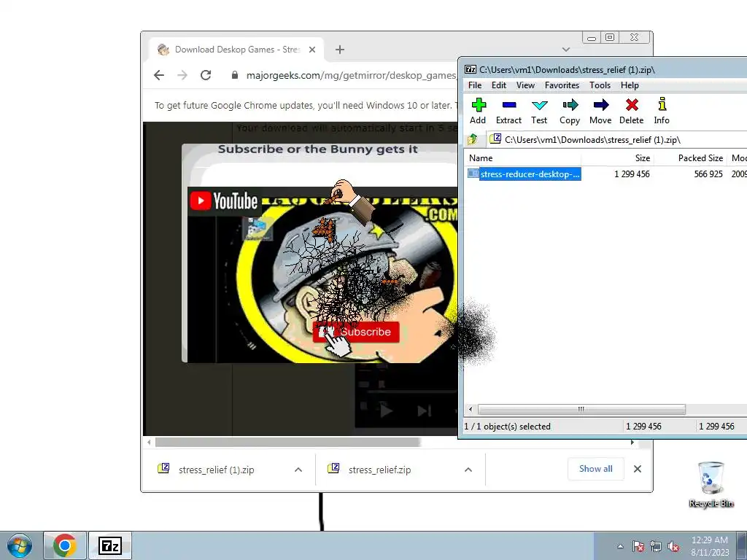Run Test on the 7-Zip archive
This screenshot has height=560, width=747.
[539, 111]
